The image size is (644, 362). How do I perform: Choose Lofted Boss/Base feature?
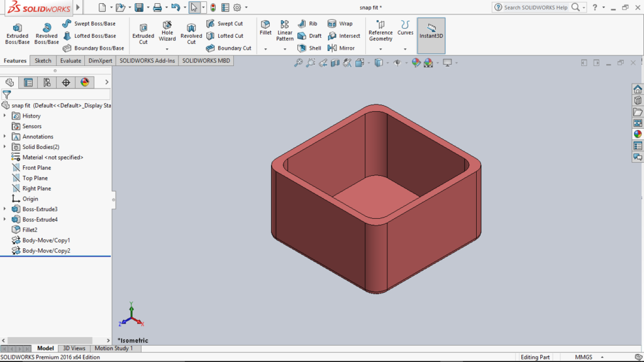click(x=89, y=36)
